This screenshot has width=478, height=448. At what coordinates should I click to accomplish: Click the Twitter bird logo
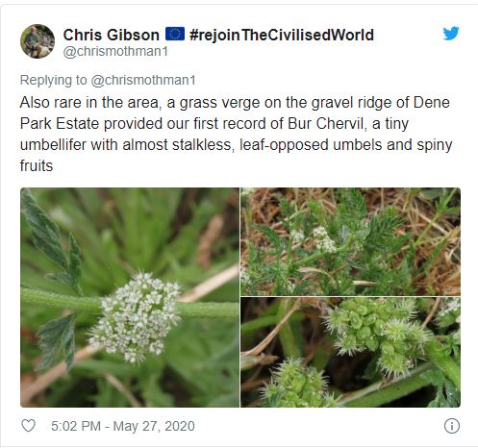pos(451,34)
